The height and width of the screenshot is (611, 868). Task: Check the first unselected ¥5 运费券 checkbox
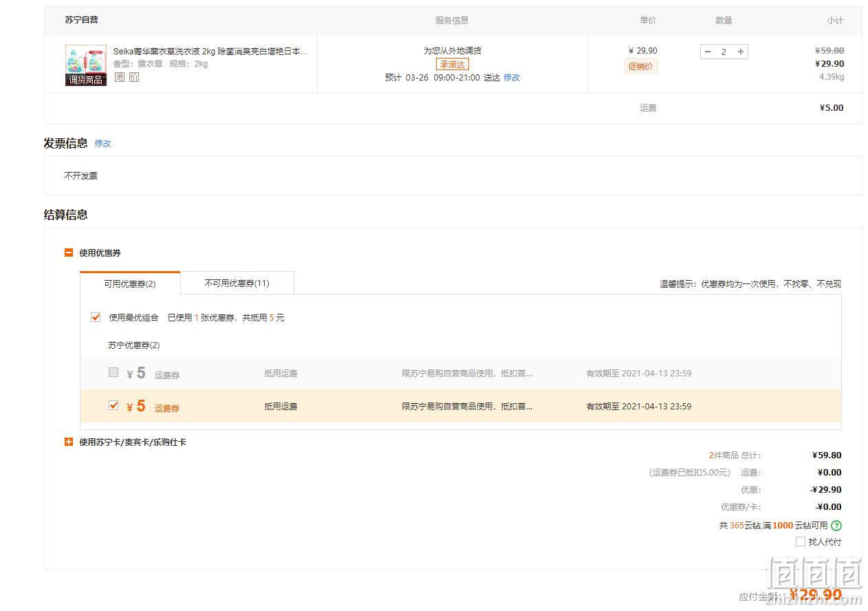pyautogui.click(x=113, y=372)
